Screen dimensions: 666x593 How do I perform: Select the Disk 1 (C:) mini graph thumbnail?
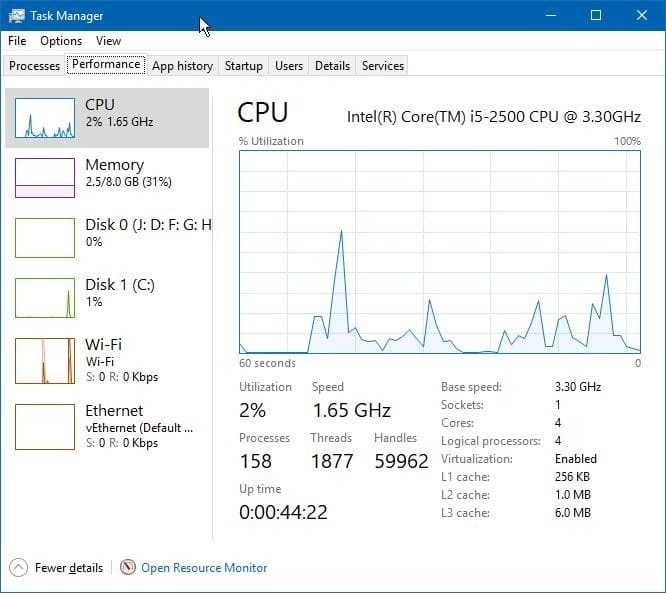click(x=45, y=298)
